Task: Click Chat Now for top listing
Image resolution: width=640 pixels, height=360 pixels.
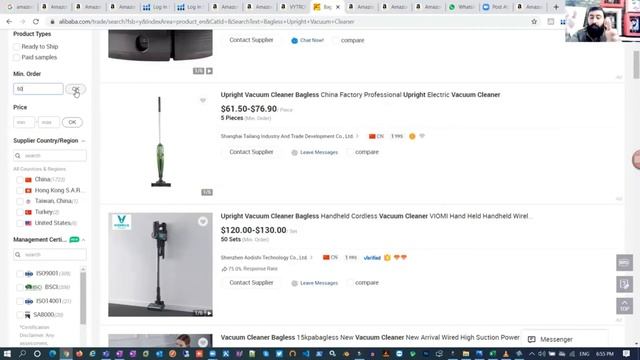Action: click(307, 40)
